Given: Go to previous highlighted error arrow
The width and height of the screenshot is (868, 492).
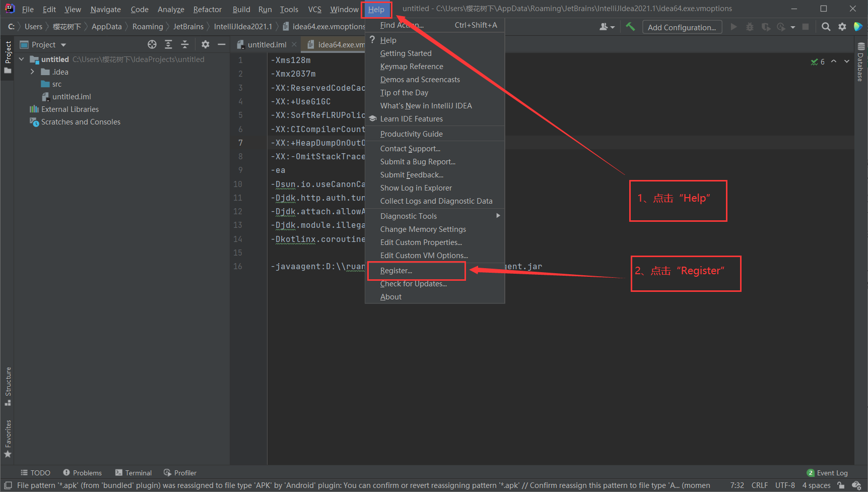Looking at the screenshot, I should (834, 61).
